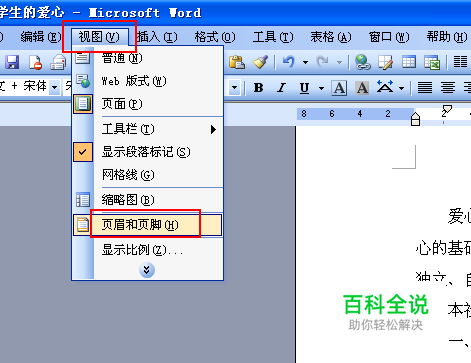This screenshot has width=471, height=363.
Task: Open the 窗口 menu
Action: (x=389, y=37)
